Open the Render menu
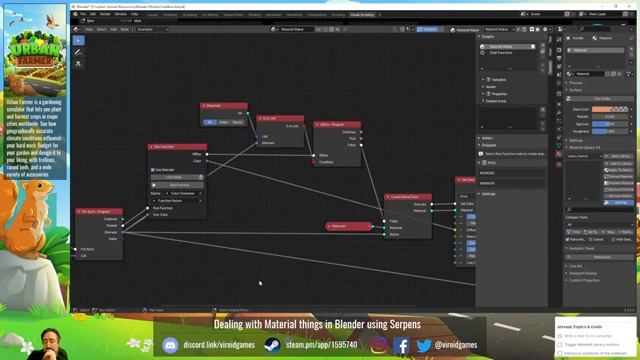Image resolution: width=640 pixels, height=360 pixels. (105, 14)
